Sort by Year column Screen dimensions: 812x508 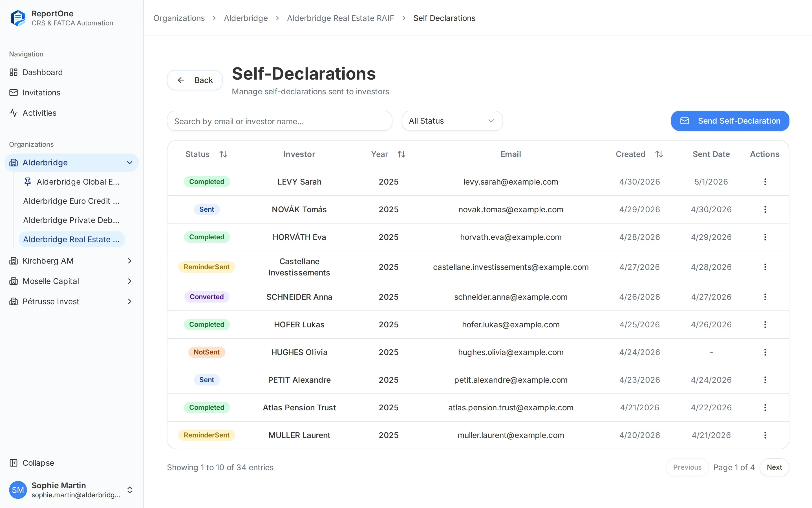point(388,154)
